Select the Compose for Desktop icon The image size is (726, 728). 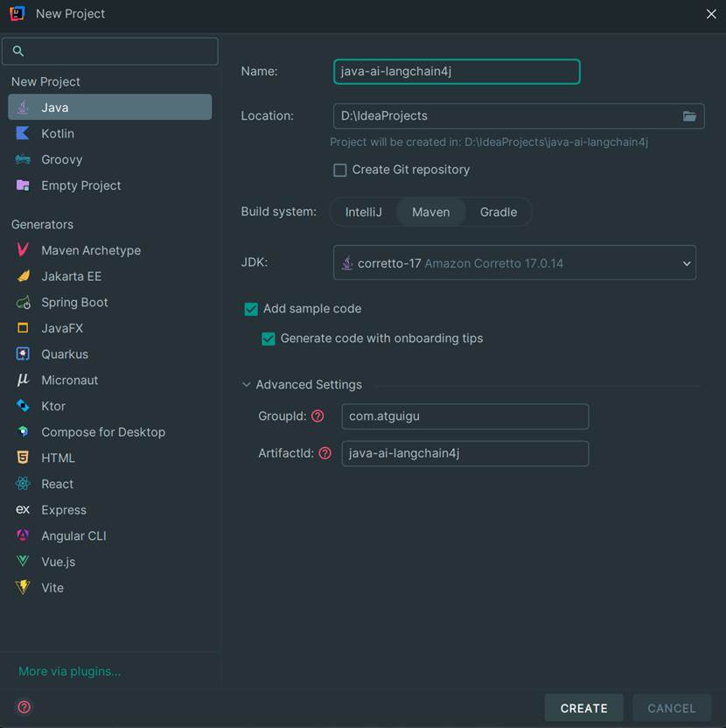(22, 431)
